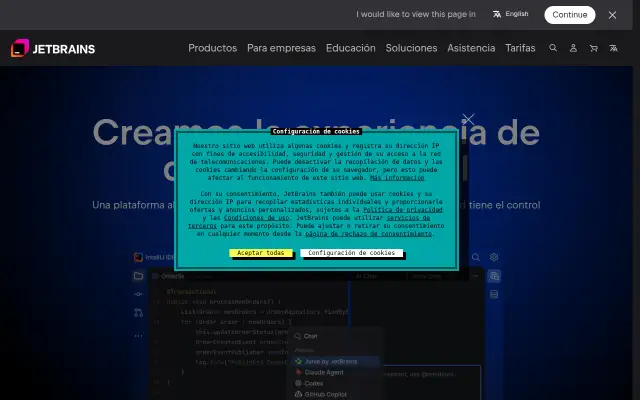The width and height of the screenshot is (640, 400).
Task: Open the Tarifas menu
Action: point(520,48)
